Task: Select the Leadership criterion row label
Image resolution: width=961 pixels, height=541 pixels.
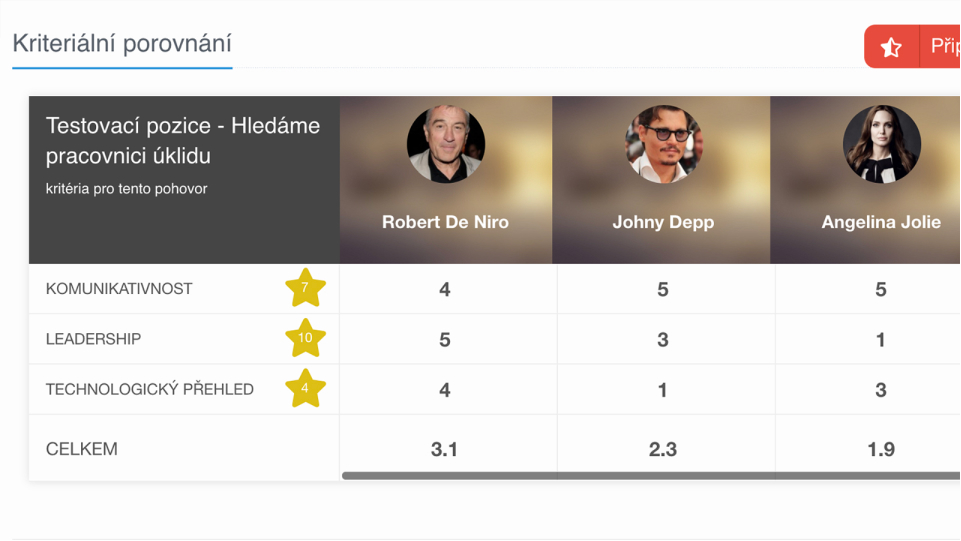Action: click(93, 339)
